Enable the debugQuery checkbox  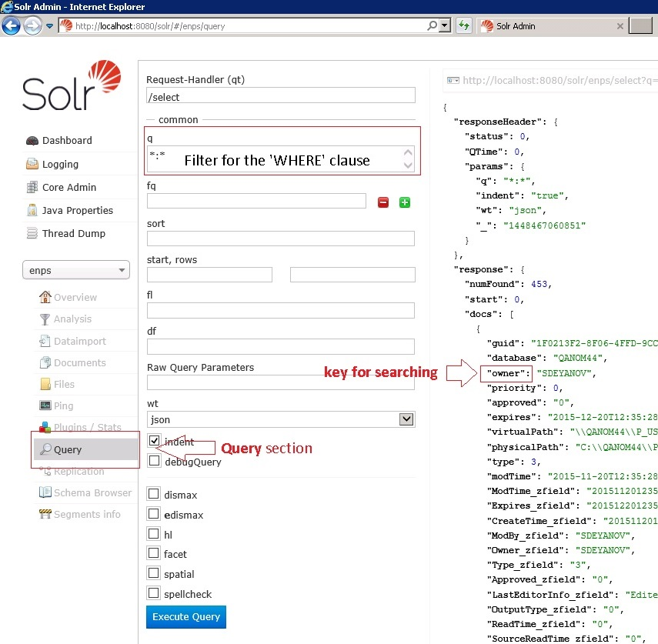(154, 461)
